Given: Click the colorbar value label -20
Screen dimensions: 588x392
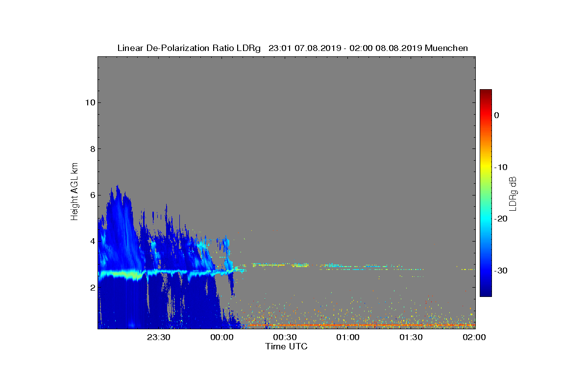Looking at the screenshot, I should coord(501,219).
